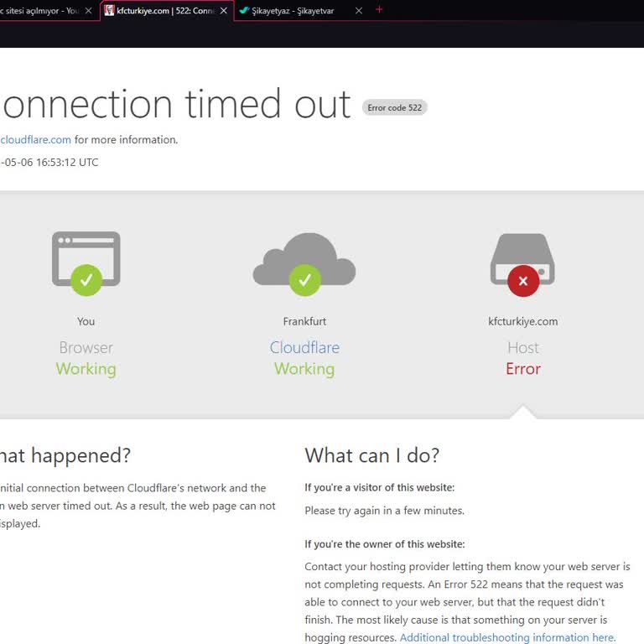
Task: Click the 'You' label
Action: pyautogui.click(x=86, y=322)
